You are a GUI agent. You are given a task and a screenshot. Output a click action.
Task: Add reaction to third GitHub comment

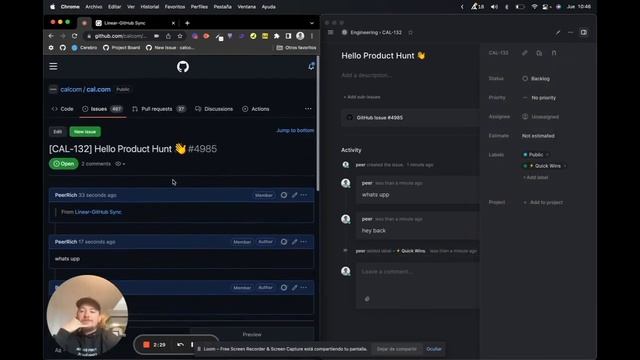pos(284,287)
